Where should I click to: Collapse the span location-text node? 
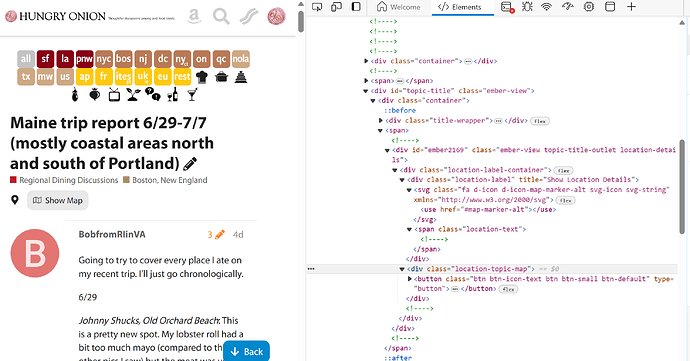tap(409, 229)
